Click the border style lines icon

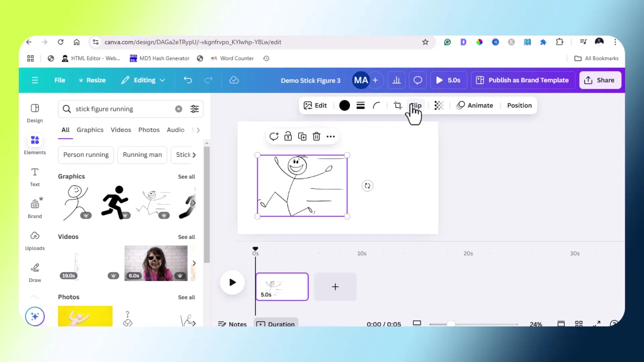361,106
